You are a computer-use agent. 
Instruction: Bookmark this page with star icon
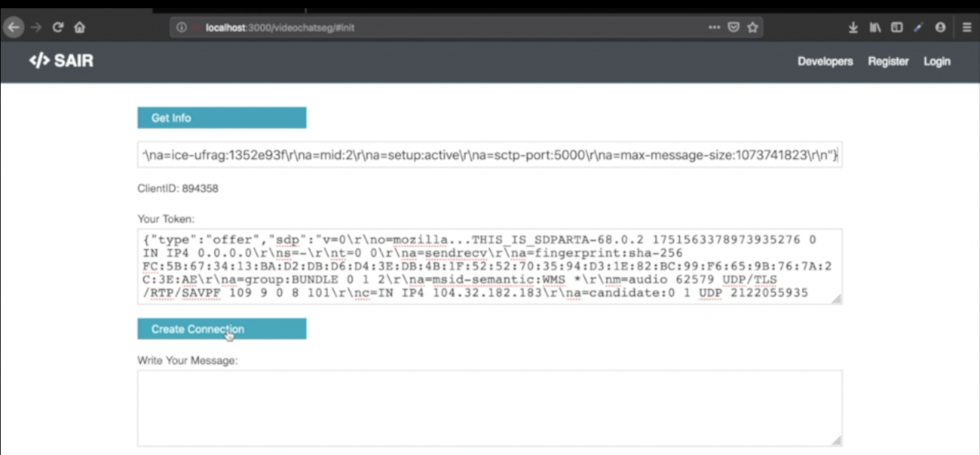(x=752, y=27)
